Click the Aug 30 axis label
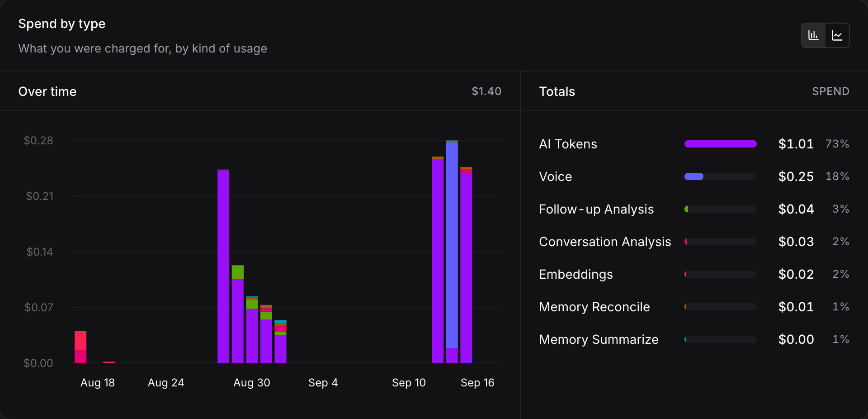This screenshot has width=868, height=419. [x=252, y=383]
